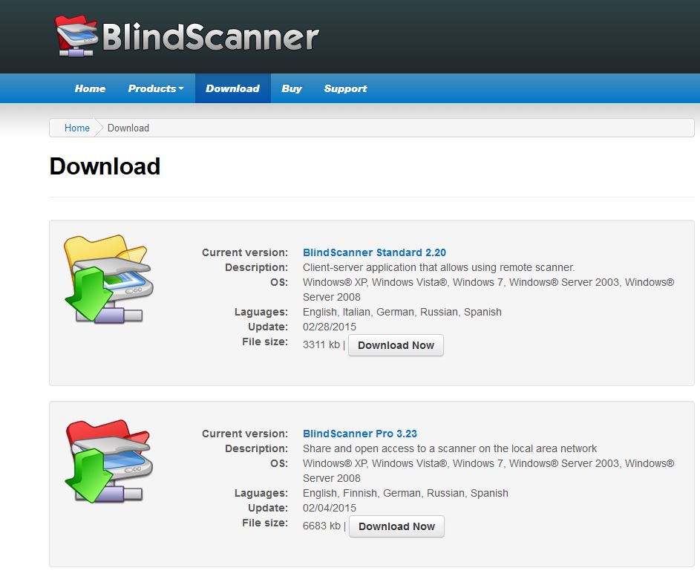Select the Support navigation item
This screenshot has height=588, width=700.
point(345,88)
